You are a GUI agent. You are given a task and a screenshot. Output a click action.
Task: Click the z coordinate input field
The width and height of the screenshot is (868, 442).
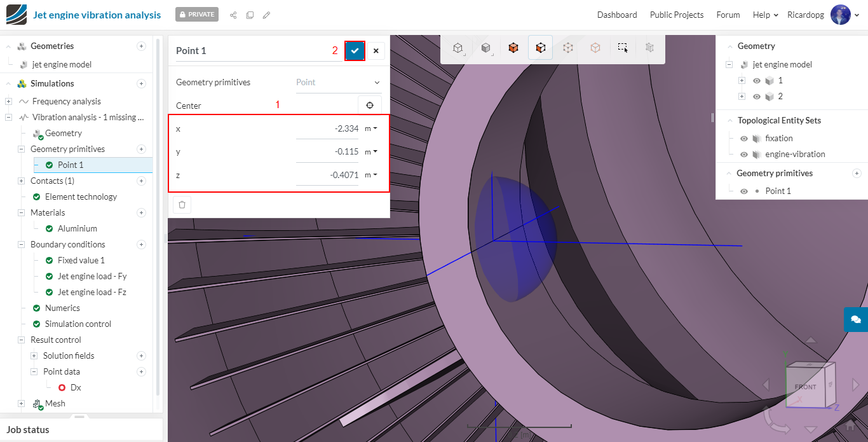328,175
